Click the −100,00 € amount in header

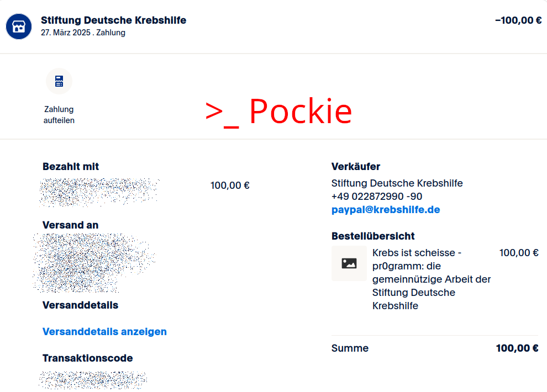click(518, 20)
